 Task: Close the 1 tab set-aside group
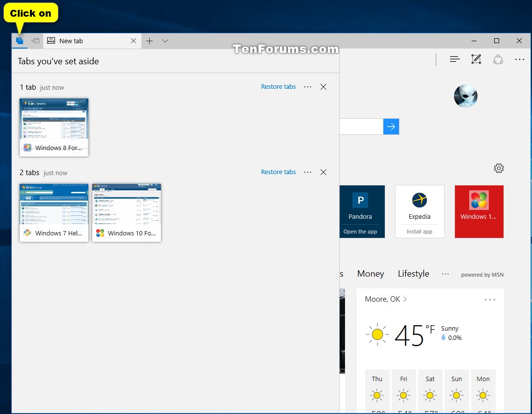323,87
